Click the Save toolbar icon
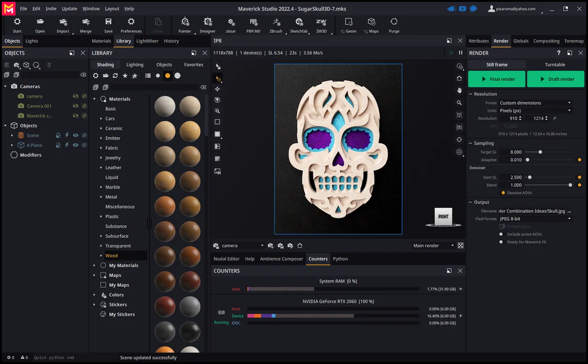588x364 pixels. [108, 25]
